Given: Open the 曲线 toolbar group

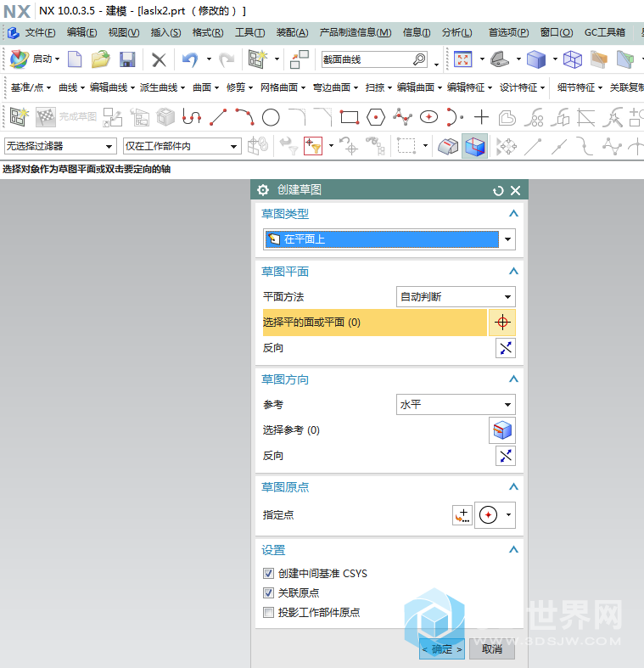Looking at the screenshot, I should coord(71,87).
